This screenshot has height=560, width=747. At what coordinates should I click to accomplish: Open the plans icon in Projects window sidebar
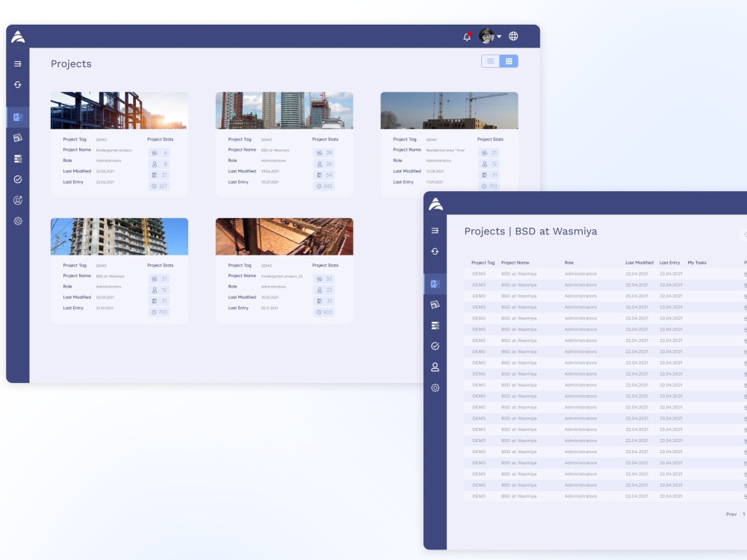click(18, 138)
